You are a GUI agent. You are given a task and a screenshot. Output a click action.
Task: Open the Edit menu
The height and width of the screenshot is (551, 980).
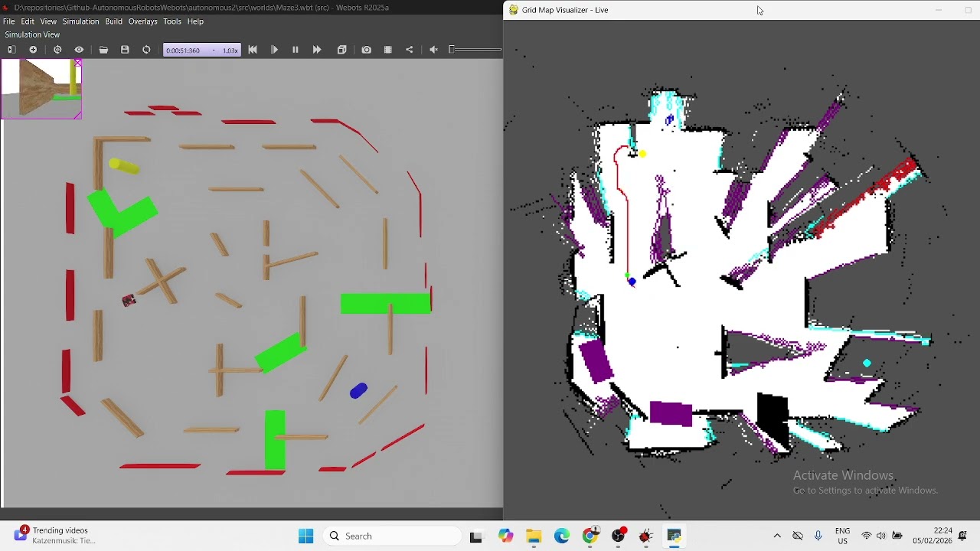(x=28, y=21)
